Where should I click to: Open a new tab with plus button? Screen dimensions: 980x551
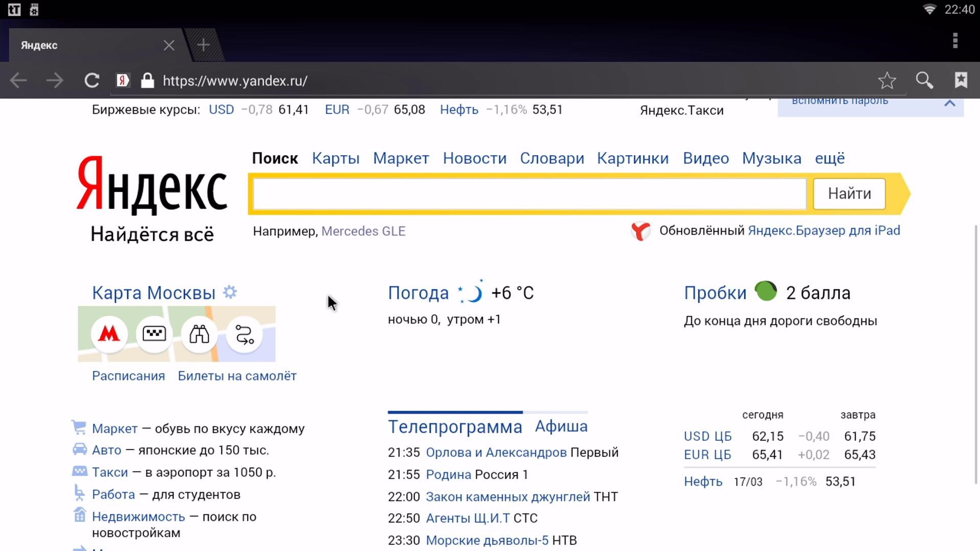(203, 45)
